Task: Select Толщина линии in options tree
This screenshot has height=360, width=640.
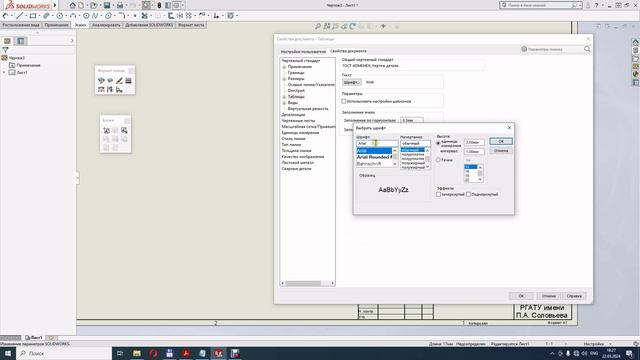Action: (296, 151)
